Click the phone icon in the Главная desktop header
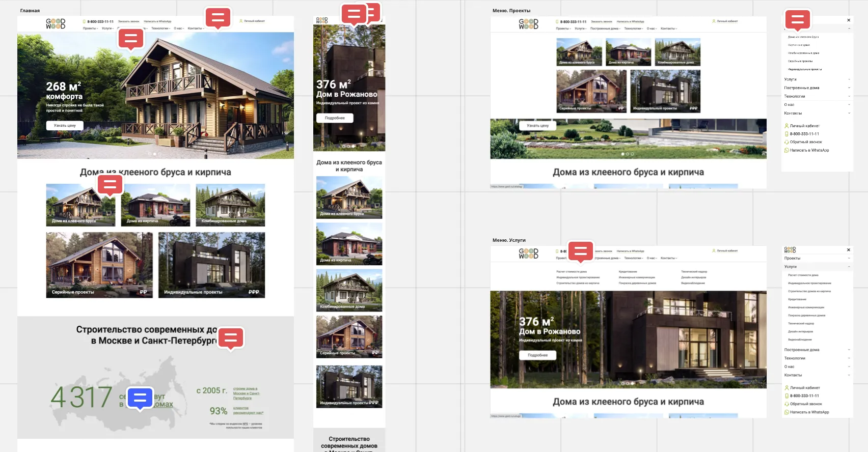Image resolution: width=868 pixels, height=452 pixels. (84, 21)
